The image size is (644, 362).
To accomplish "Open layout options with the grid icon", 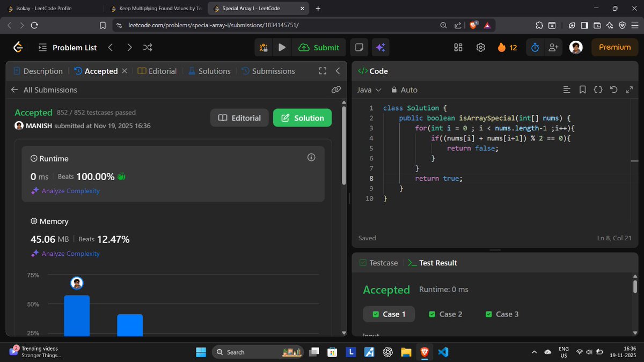I will click(x=458, y=47).
